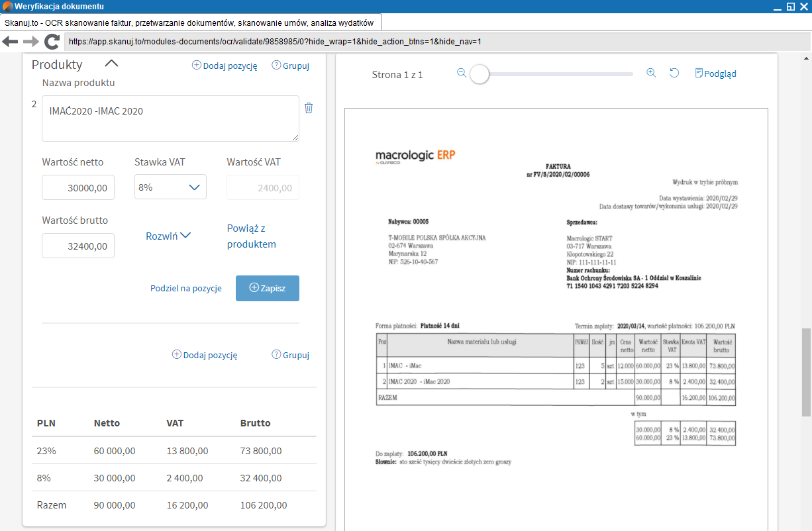Zoom out the document preview

click(462, 73)
